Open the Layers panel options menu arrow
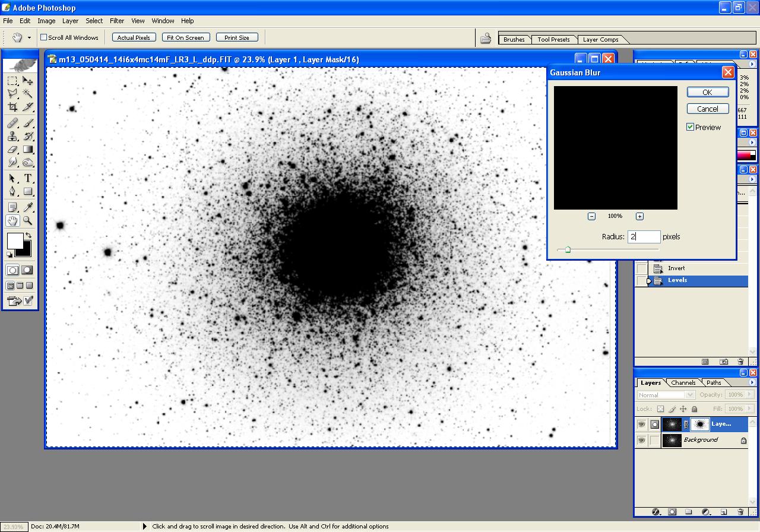The height and width of the screenshot is (532, 760). pyautogui.click(x=752, y=382)
